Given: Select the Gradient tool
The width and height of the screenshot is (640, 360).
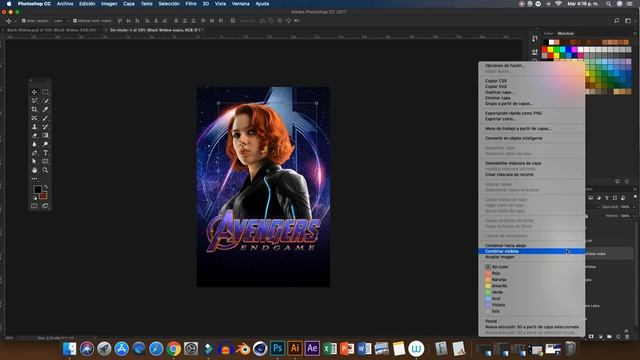Looking at the screenshot, I should pos(45,135).
